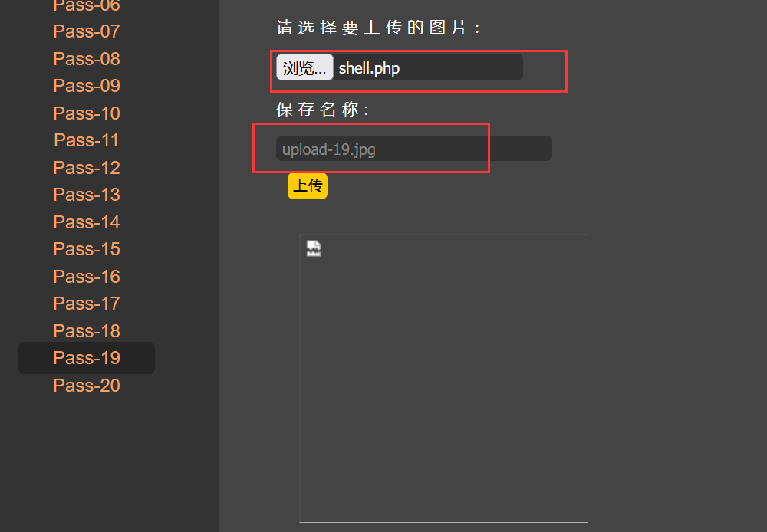
Task: Open Pass-06 in the sidebar
Action: tap(87, 6)
